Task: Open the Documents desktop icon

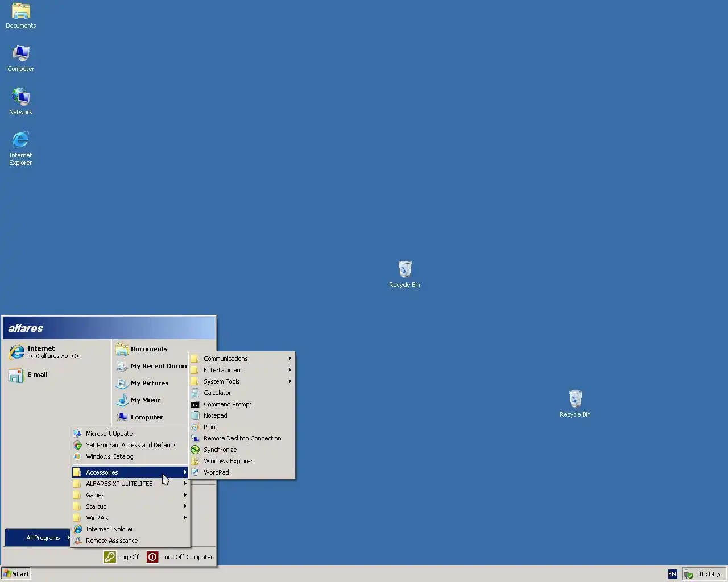Action: (20, 16)
